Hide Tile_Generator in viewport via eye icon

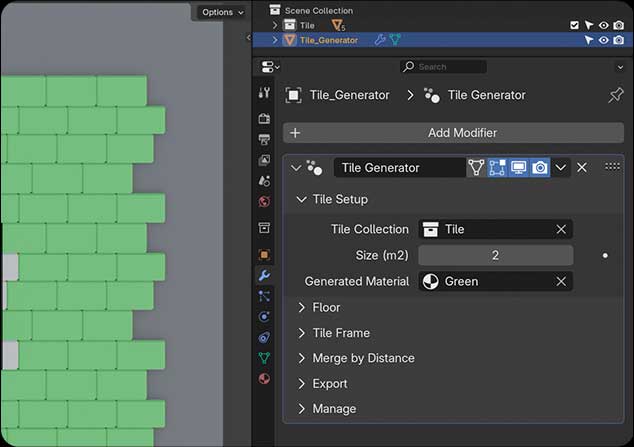click(x=604, y=40)
